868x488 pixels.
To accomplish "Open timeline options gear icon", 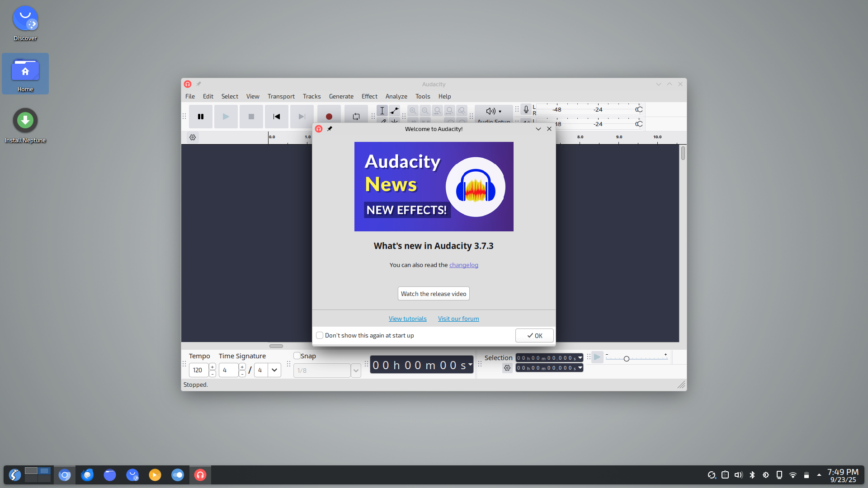I will point(193,137).
